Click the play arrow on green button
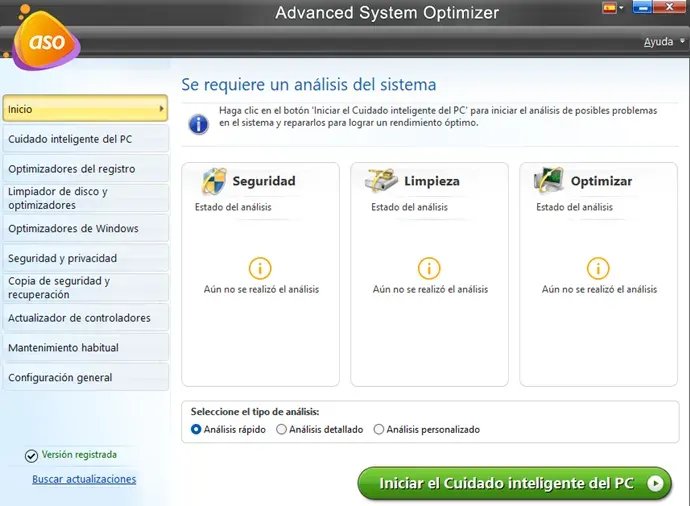 655,484
